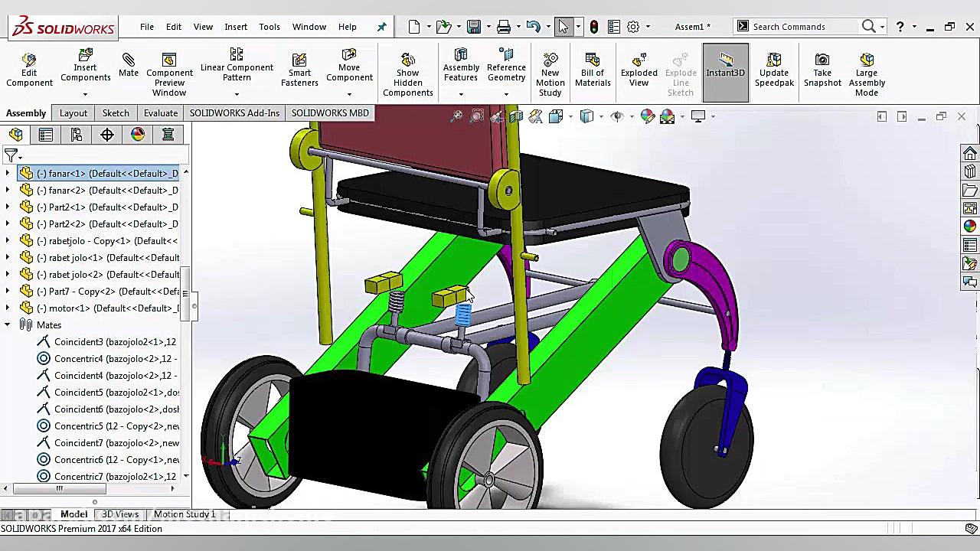Open Reference Geometry dropdown arrow
The width and height of the screenshot is (980, 551).
coord(506,95)
